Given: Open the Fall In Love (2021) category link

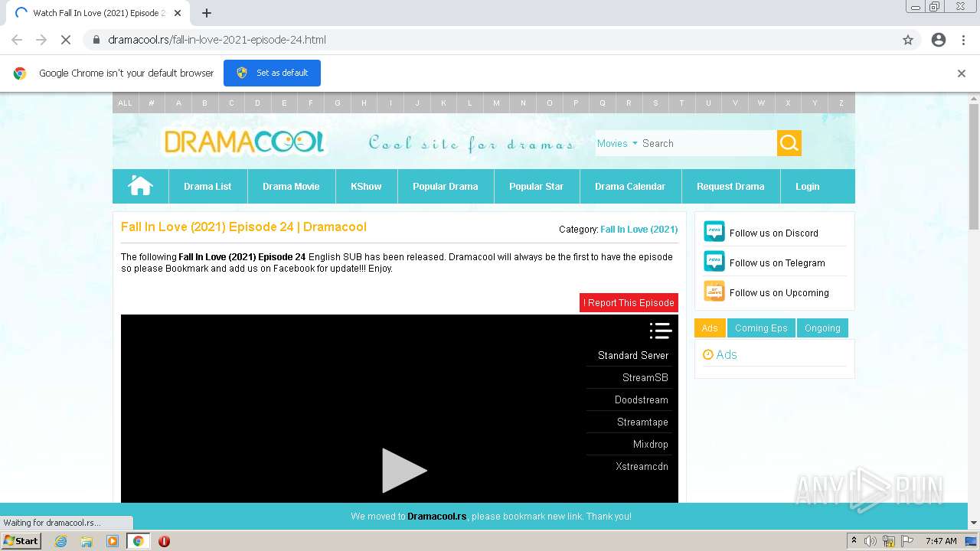Looking at the screenshot, I should 639,229.
